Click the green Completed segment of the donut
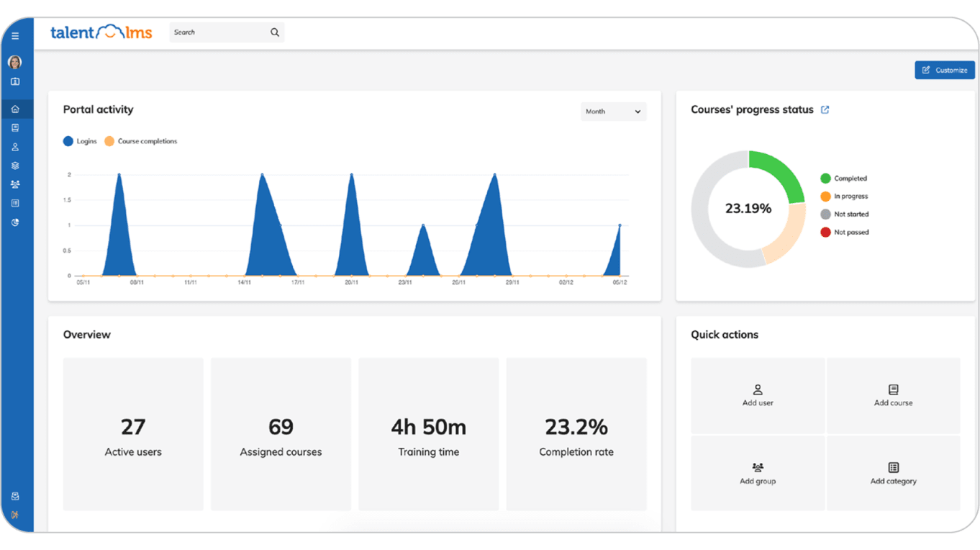 click(781, 173)
